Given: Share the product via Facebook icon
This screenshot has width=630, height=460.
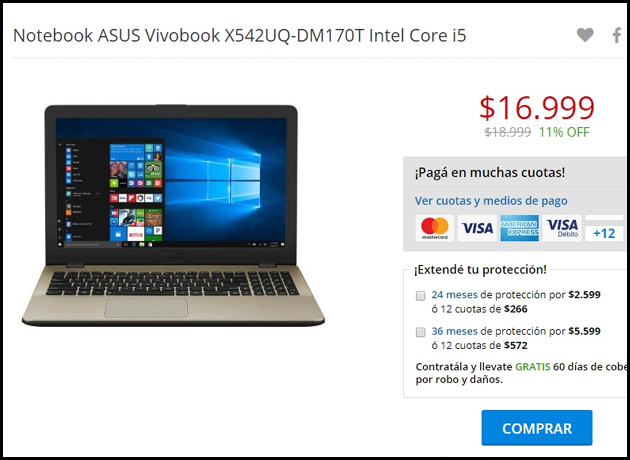Looking at the screenshot, I should tap(617, 35).
